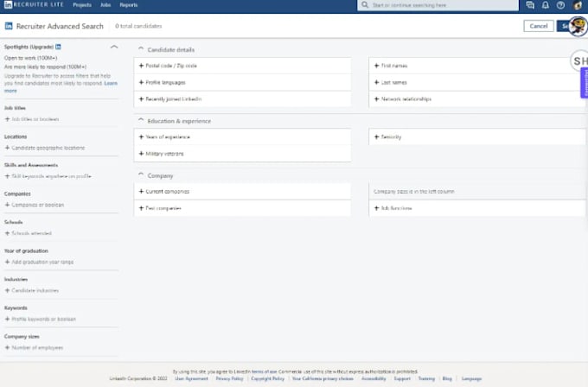Open the Reports menu
Screen dimensions: 588x387
[129, 5]
